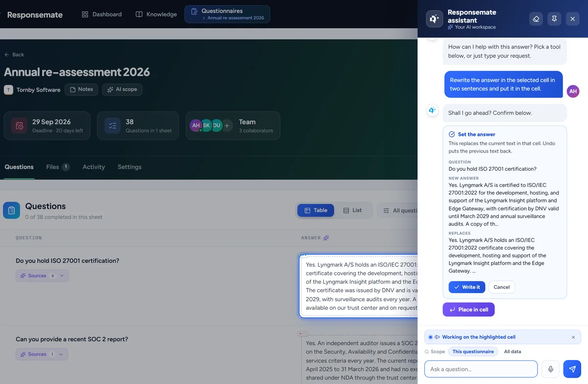Click the assistant avatar beside 'Shall I go ahead?'
This screenshot has height=384, width=588.
point(432,111)
